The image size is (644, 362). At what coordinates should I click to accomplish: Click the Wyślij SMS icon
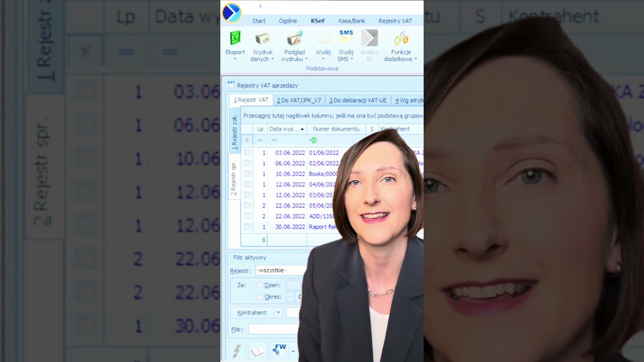coord(346,38)
